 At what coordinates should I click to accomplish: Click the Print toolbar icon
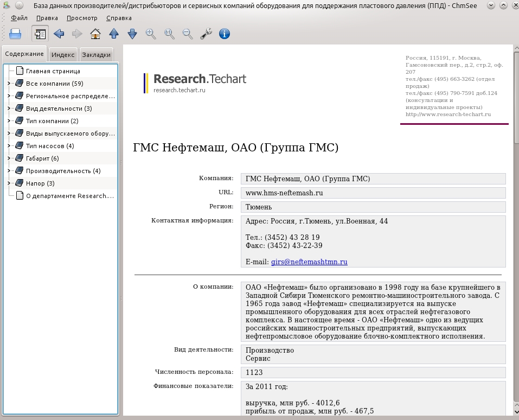[15, 34]
